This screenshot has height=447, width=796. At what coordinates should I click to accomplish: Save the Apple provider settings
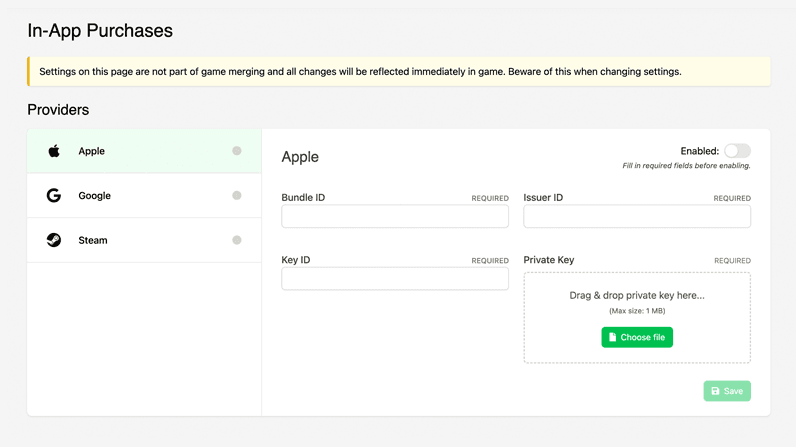[727, 391]
